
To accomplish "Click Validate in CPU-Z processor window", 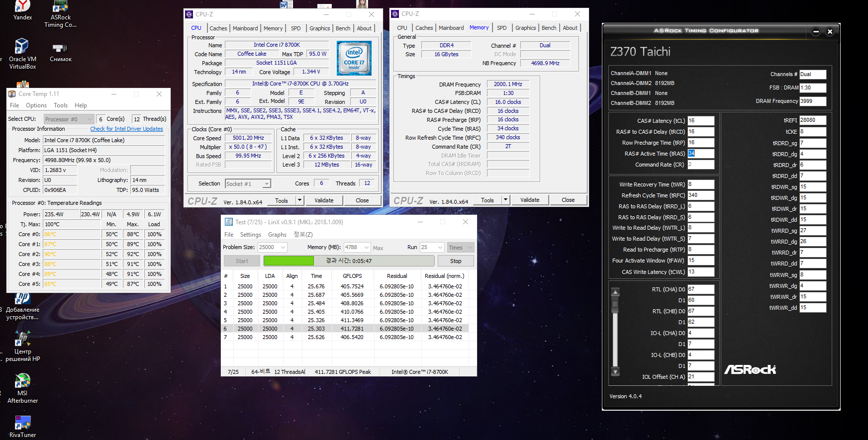I will point(324,200).
